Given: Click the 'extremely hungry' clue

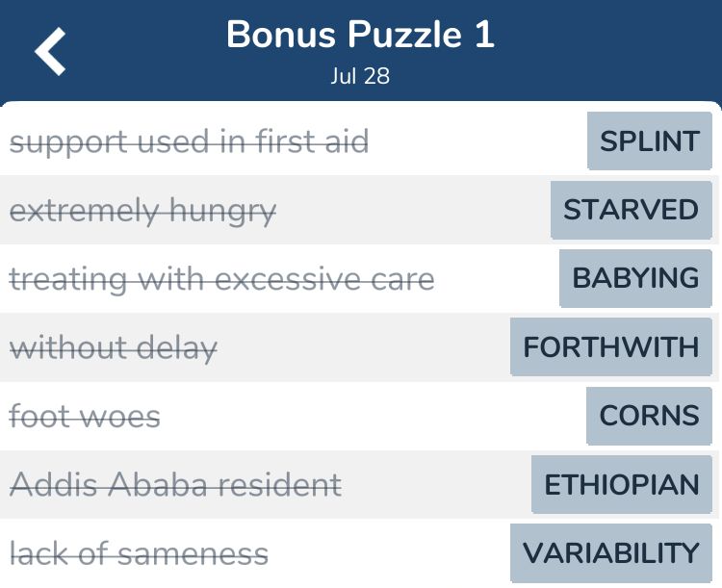Looking at the screenshot, I should coord(142,211).
